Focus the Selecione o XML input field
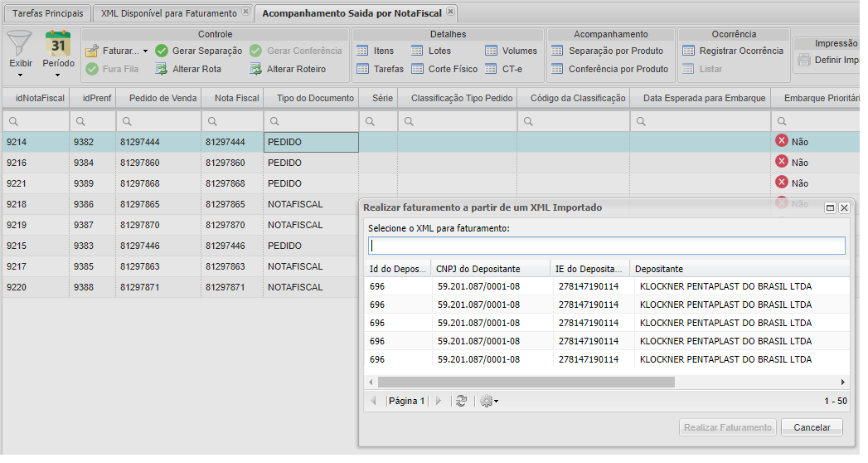868x463 pixels. tap(606, 246)
